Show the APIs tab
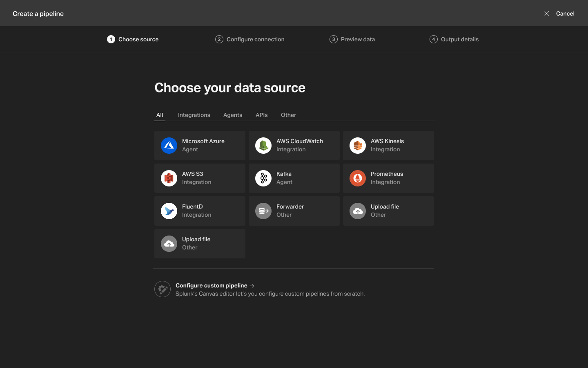The height and width of the screenshot is (368, 588). pos(261,115)
